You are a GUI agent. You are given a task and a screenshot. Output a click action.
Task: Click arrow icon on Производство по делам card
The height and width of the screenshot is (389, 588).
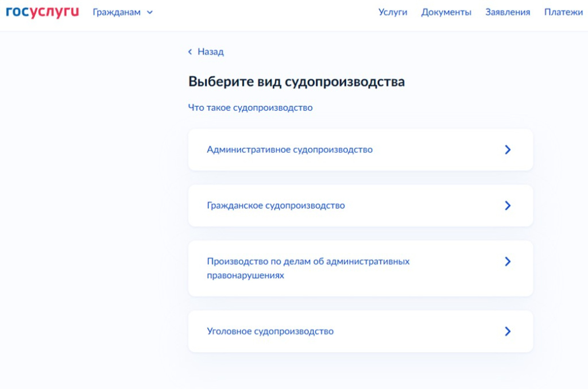[508, 261]
